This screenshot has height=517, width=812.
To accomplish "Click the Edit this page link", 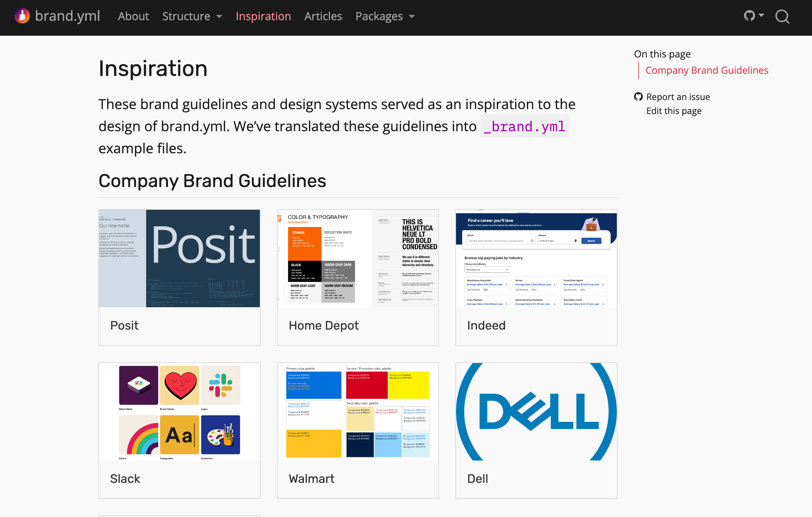I will click(674, 111).
